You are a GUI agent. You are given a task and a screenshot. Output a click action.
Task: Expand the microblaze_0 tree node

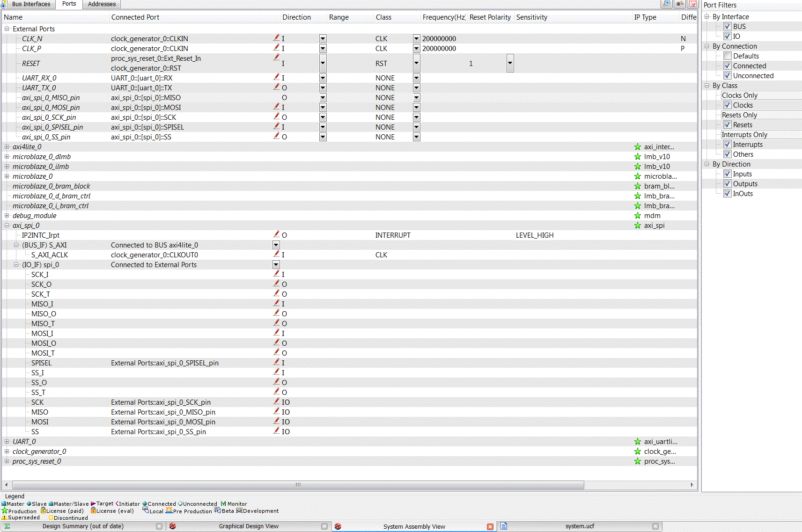click(7, 176)
